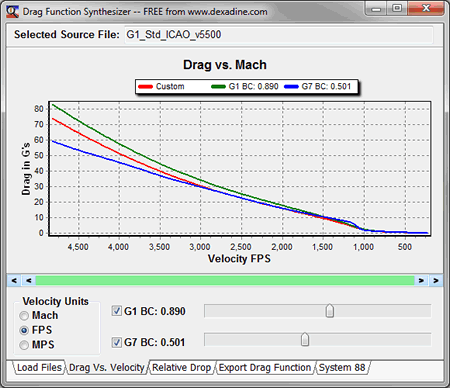Select the FPS velocity units radio button
The image size is (450, 388).
24,330
